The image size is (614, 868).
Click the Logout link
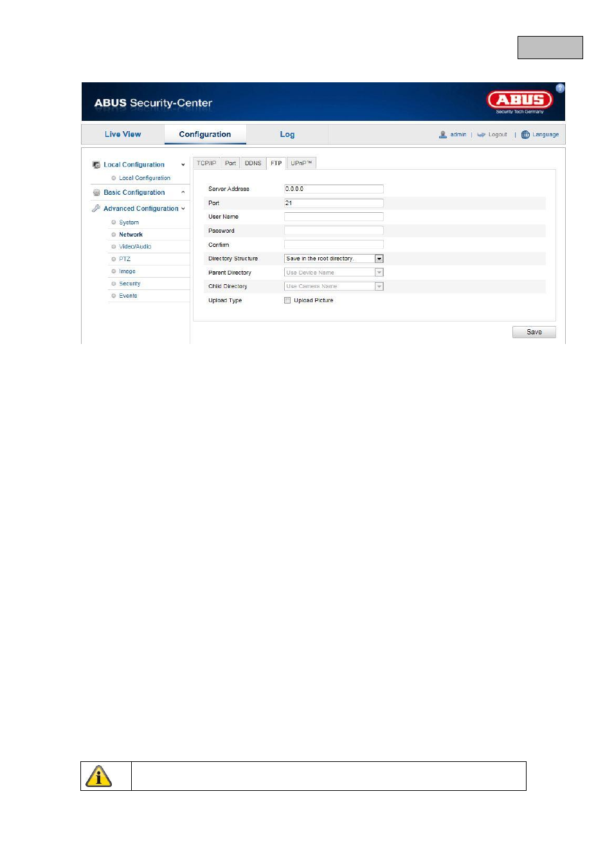pyautogui.click(x=498, y=134)
